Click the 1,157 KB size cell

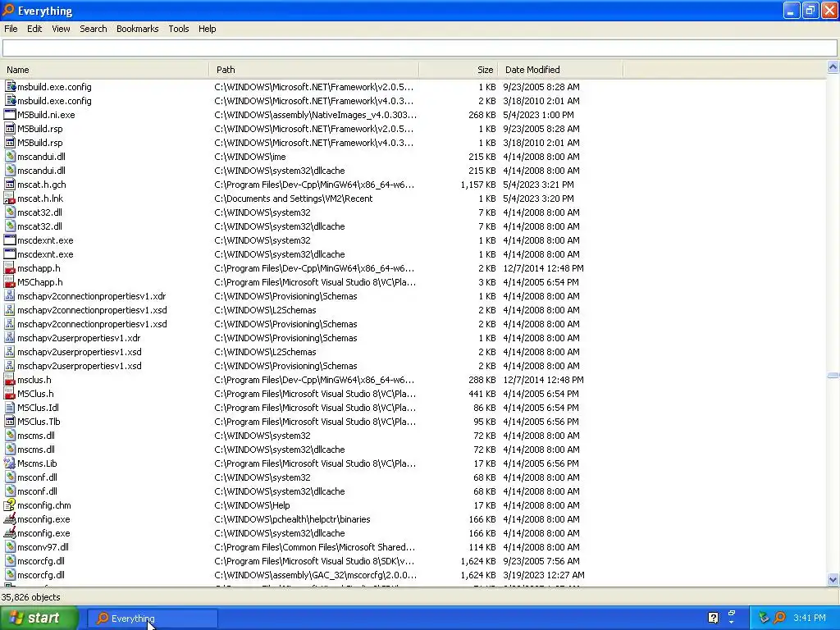pos(478,185)
